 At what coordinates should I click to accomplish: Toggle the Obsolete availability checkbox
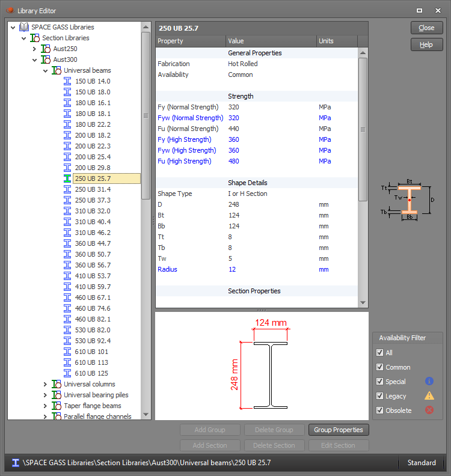point(379,410)
